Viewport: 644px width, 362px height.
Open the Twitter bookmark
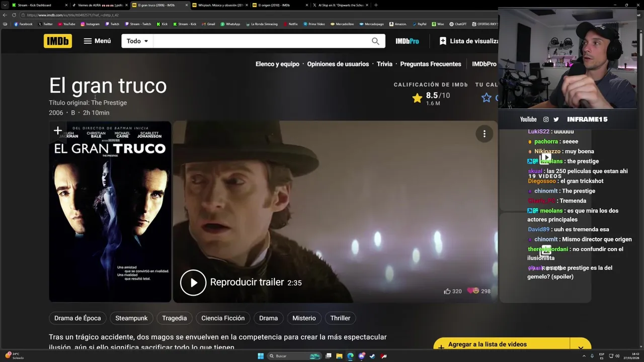(45, 24)
